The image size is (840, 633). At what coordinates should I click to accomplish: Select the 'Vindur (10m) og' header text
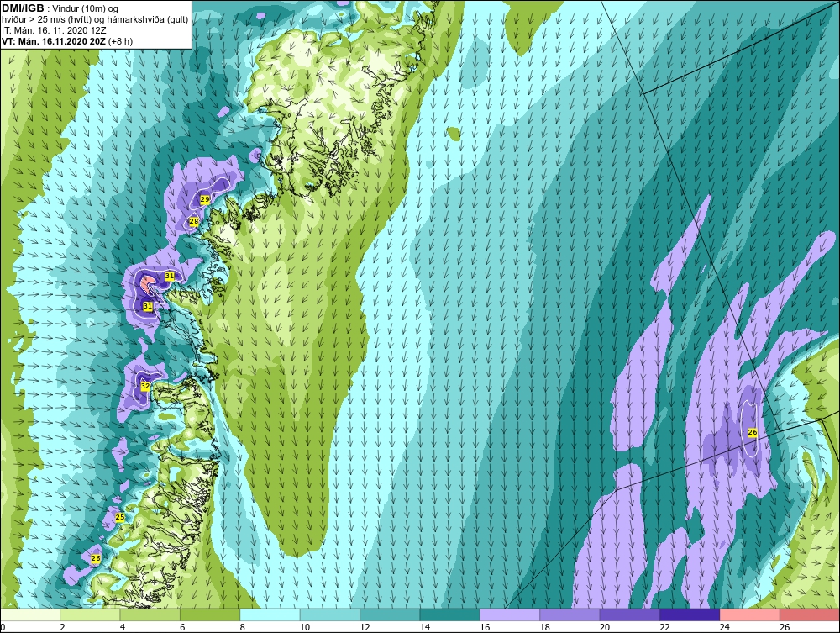86,8
